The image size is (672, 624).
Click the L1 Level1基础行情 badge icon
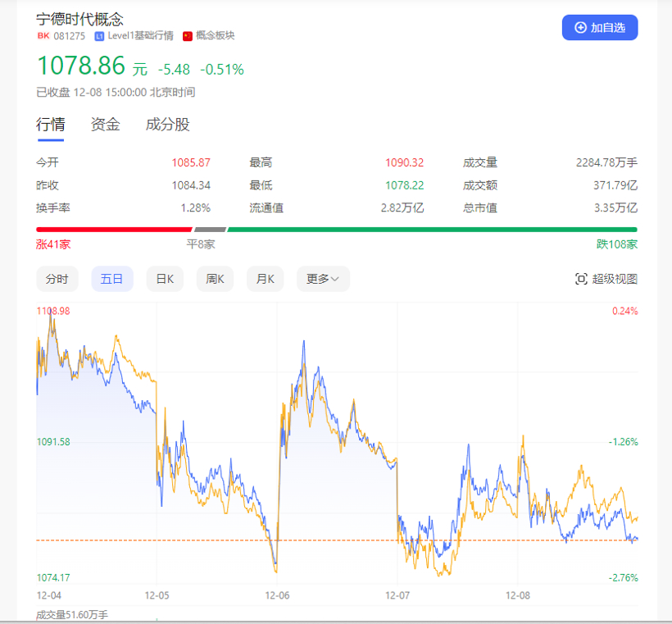click(x=100, y=36)
